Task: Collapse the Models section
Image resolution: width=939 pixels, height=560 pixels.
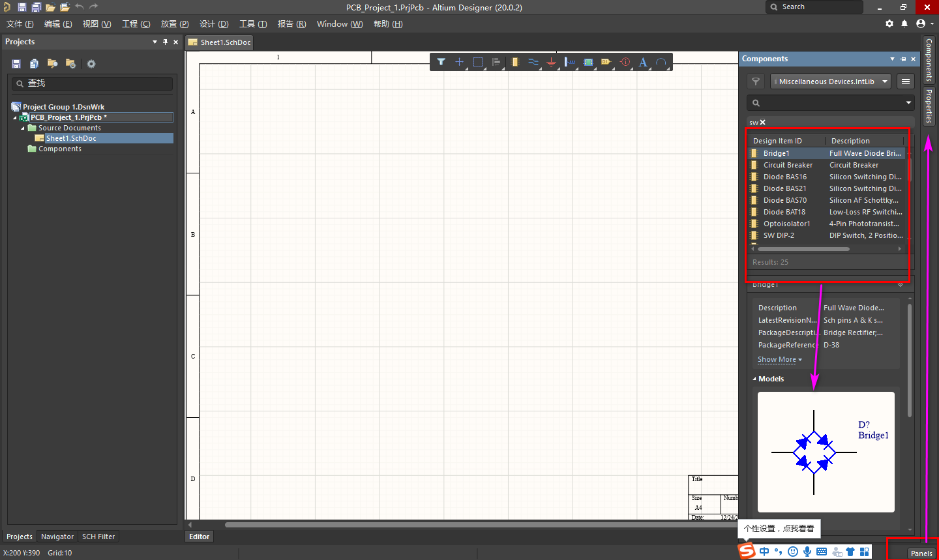Action: pos(754,379)
